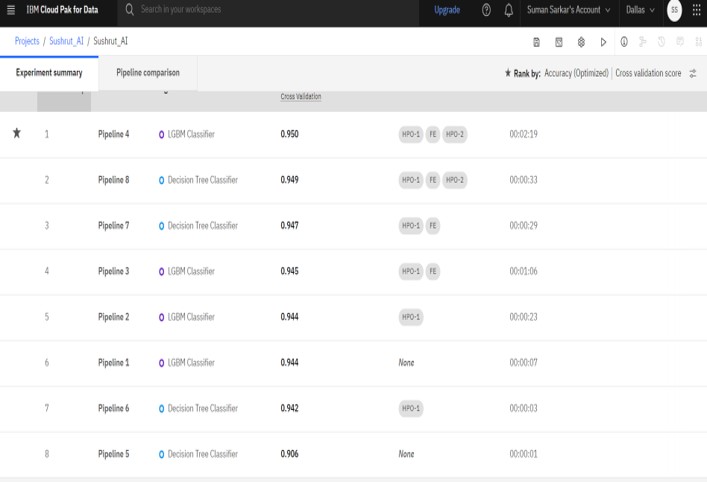This screenshot has width=707, height=482.
Task: Click the search magnifier icon
Action: tap(129, 9)
